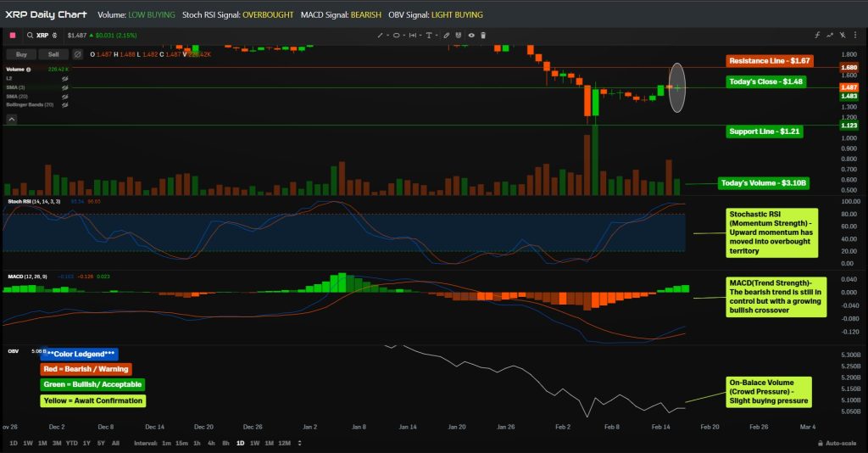Click the crossed-circle icon beside Sell

[78, 54]
